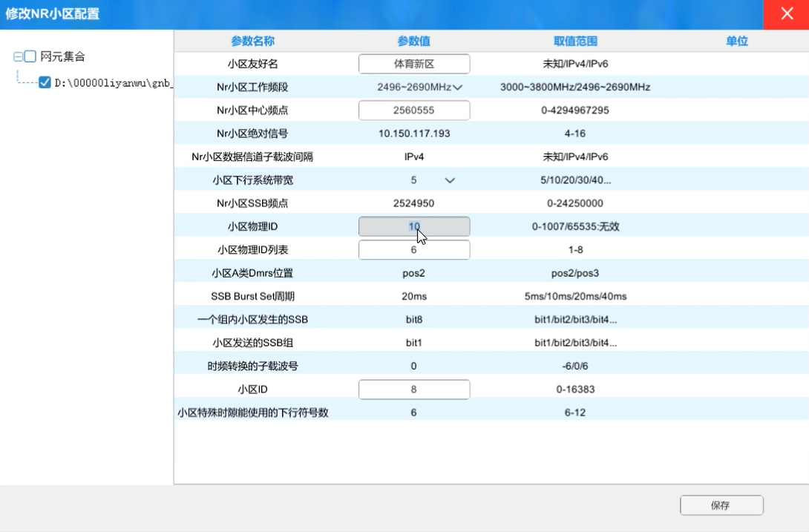Close the 修改NR小区配置 dialog

click(x=786, y=14)
